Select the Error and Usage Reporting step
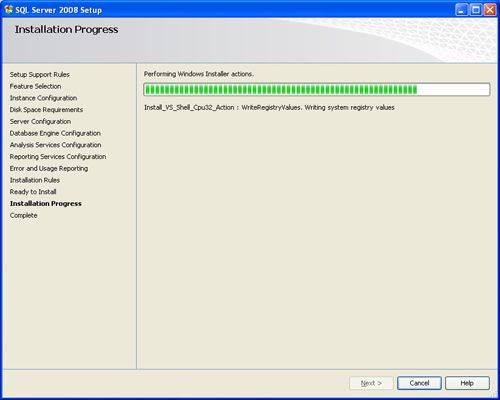This screenshot has height=400, width=500. click(49, 168)
